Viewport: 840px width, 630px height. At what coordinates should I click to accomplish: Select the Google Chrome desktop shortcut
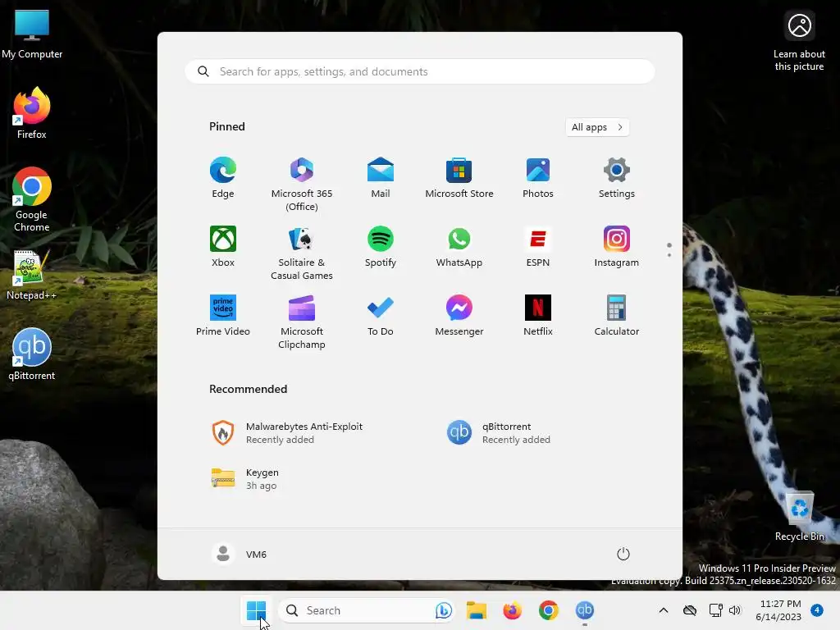coord(32,199)
